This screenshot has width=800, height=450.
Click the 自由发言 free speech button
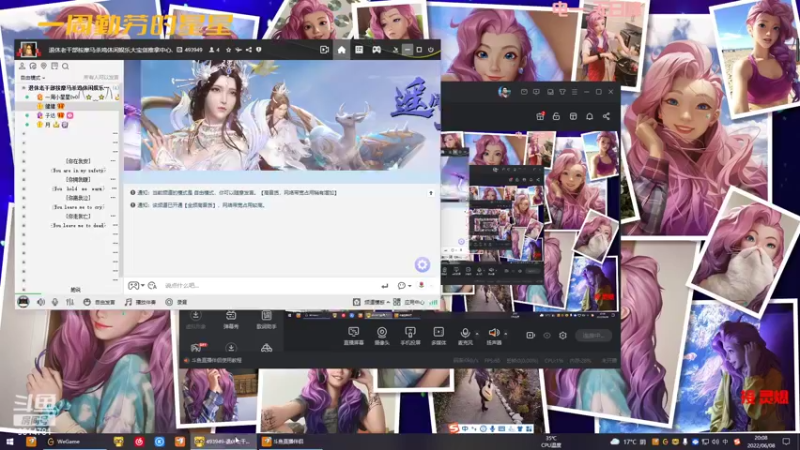(x=99, y=302)
